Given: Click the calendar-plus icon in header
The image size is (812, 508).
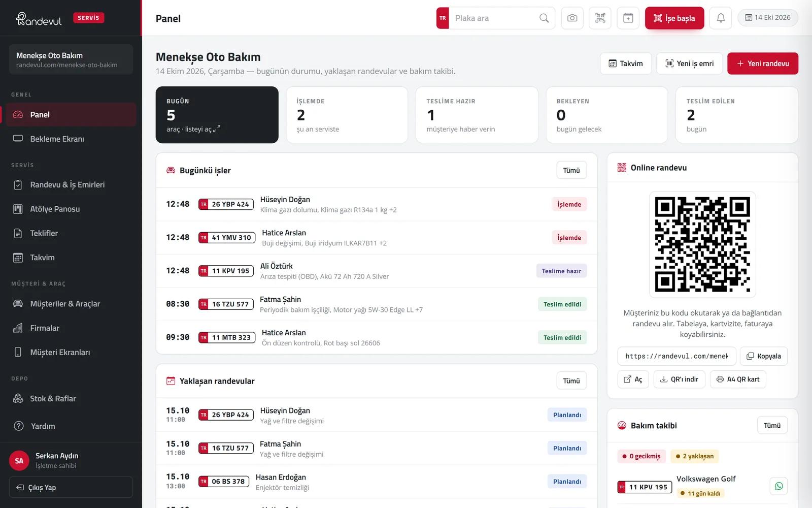Looking at the screenshot, I should (628, 18).
